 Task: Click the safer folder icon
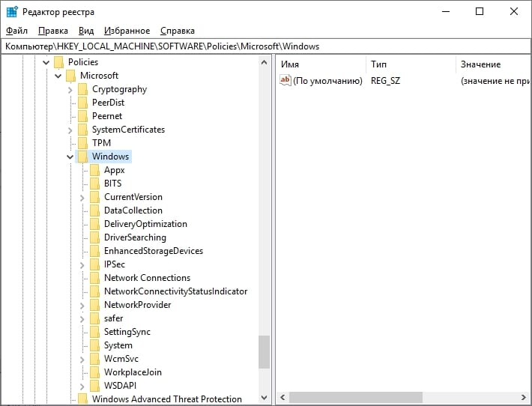[x=94, y=318]
